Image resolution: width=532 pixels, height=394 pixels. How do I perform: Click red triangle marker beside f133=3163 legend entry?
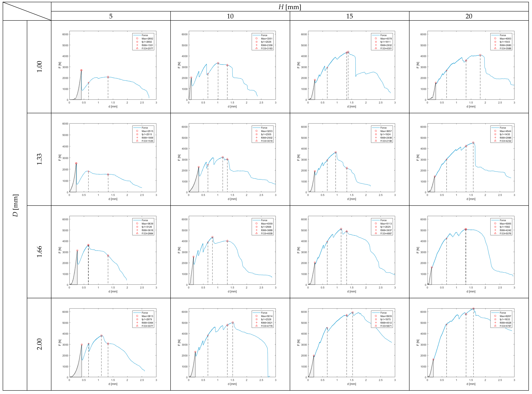(x=257, y=48)
